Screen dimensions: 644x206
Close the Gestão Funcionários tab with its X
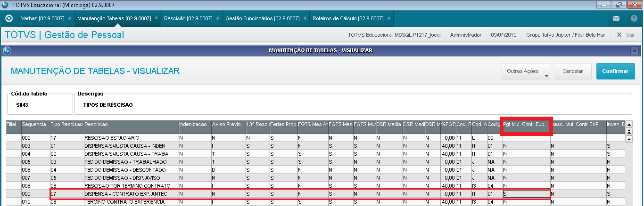[x=305, y=18]
